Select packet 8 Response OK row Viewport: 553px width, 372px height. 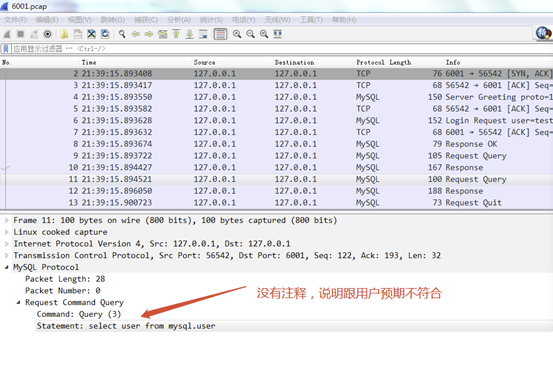pos(276,144)
